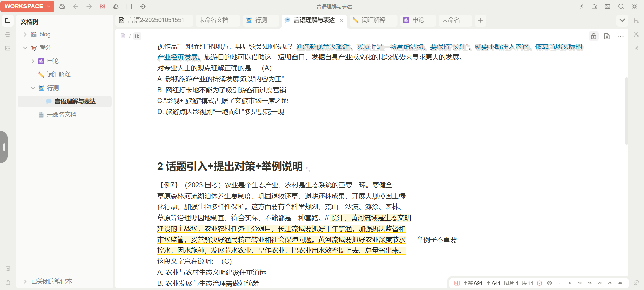644x290 pixels.
Task: Click the cloud sync disabled icon
Action: (x=62, y=6)
